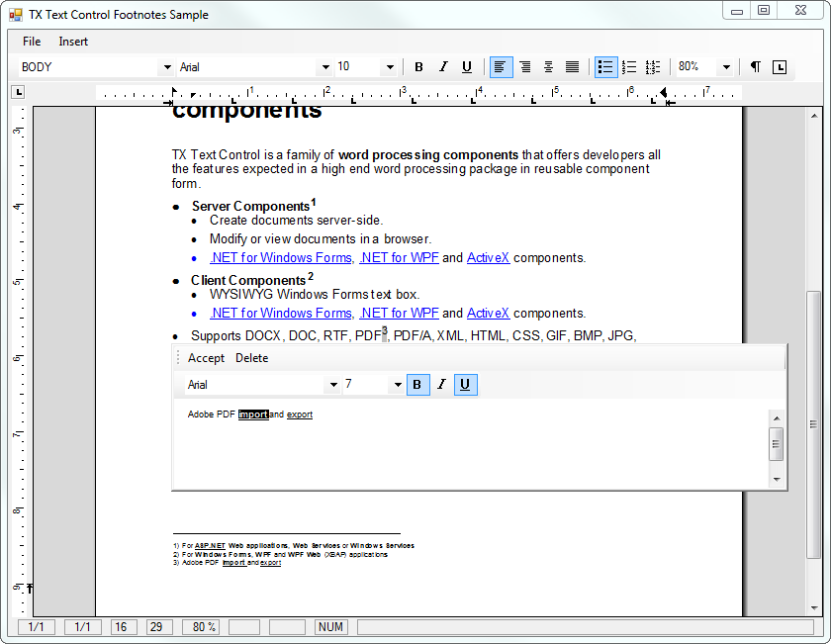Toggle structured numbered list
This screenshot has width=831, height=644.
coord(653,67)
